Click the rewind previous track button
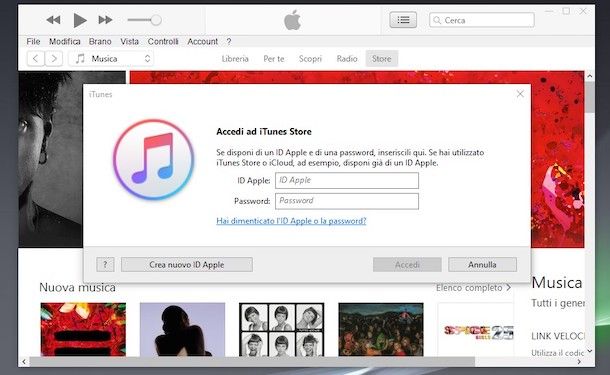 (53, 20)
